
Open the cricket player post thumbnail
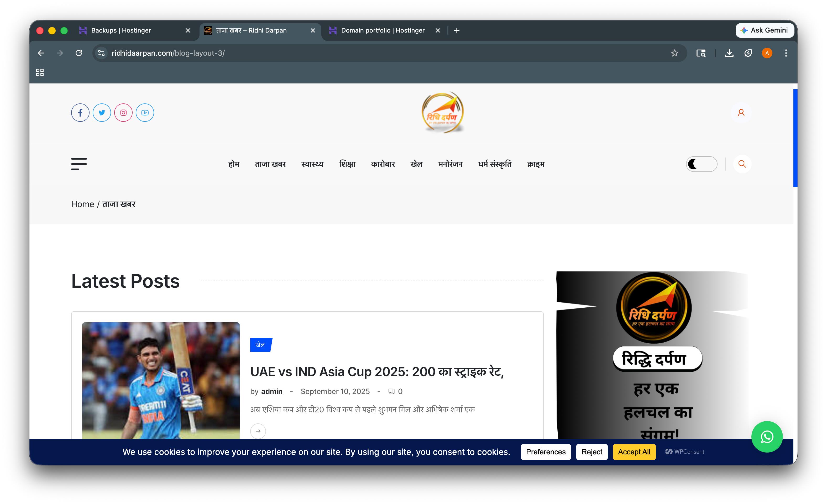click(x=161, y=381)
